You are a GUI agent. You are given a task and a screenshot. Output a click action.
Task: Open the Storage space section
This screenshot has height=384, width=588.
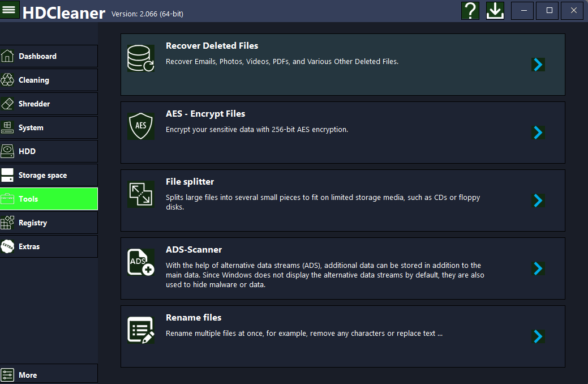(49, 175)
